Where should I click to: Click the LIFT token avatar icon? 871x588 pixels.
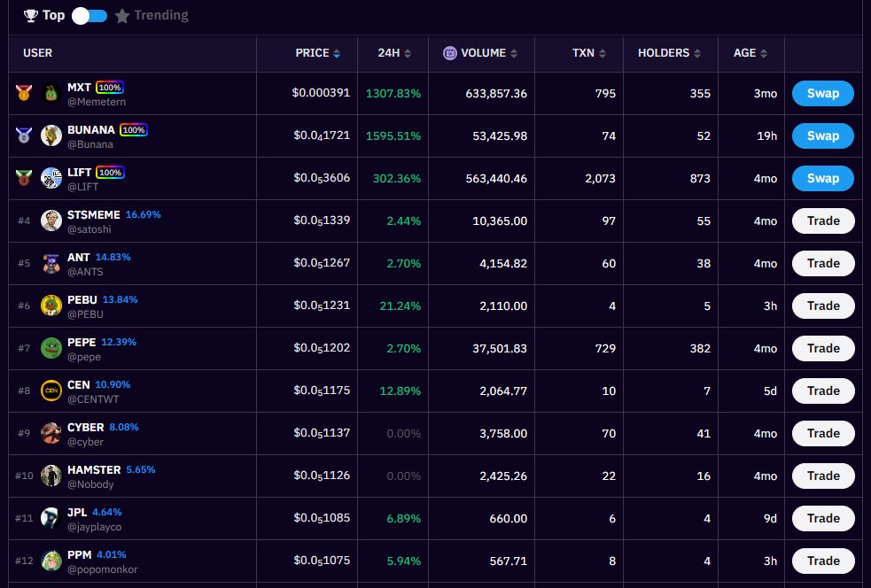51,178
